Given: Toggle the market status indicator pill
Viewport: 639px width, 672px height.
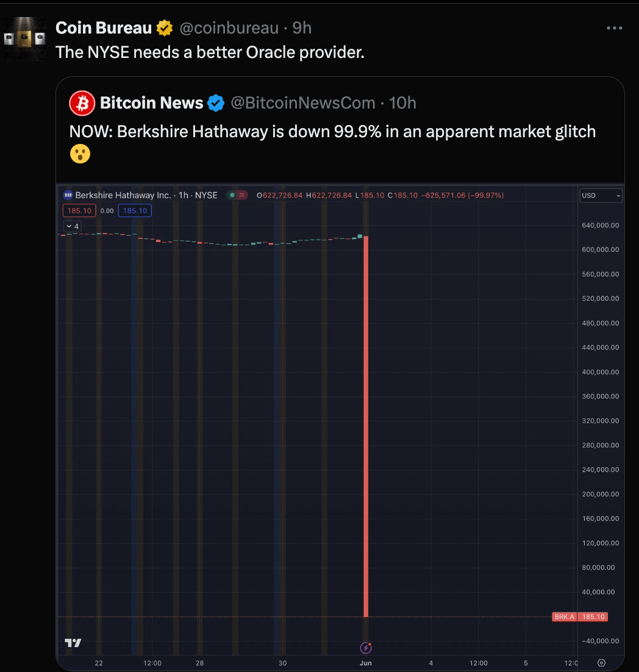Looking at the screenshot, I should (x=237, y=195).
